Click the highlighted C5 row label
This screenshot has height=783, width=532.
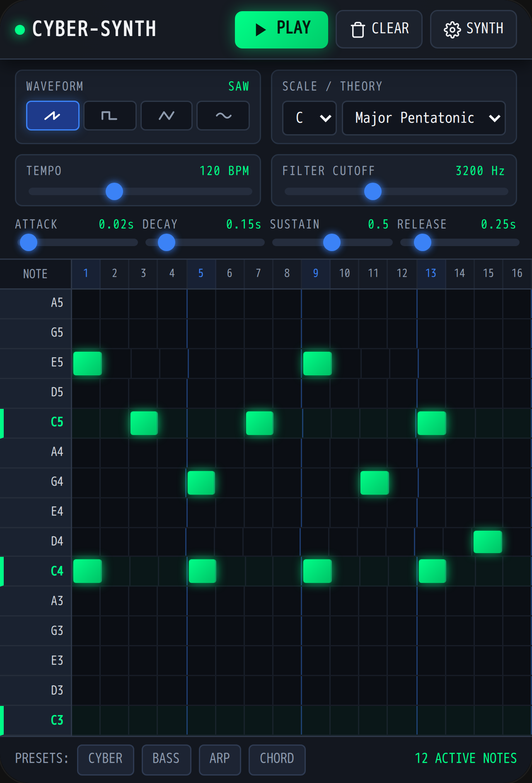(36, 423)
